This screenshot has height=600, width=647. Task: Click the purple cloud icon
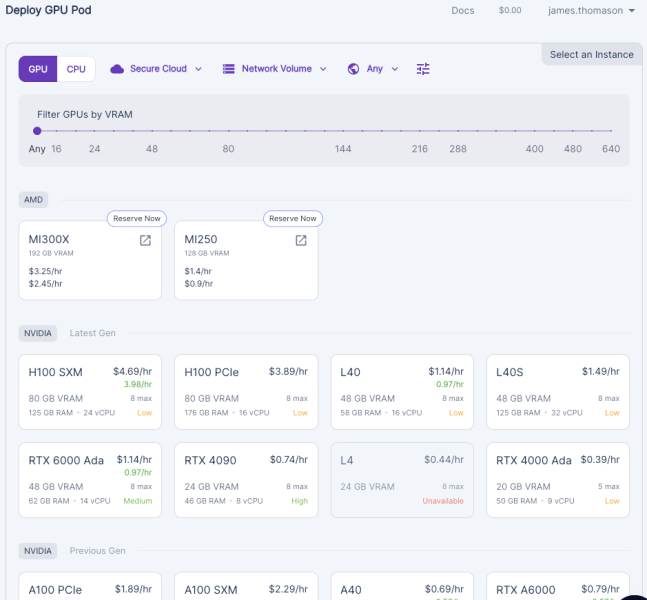pos(117,69)
